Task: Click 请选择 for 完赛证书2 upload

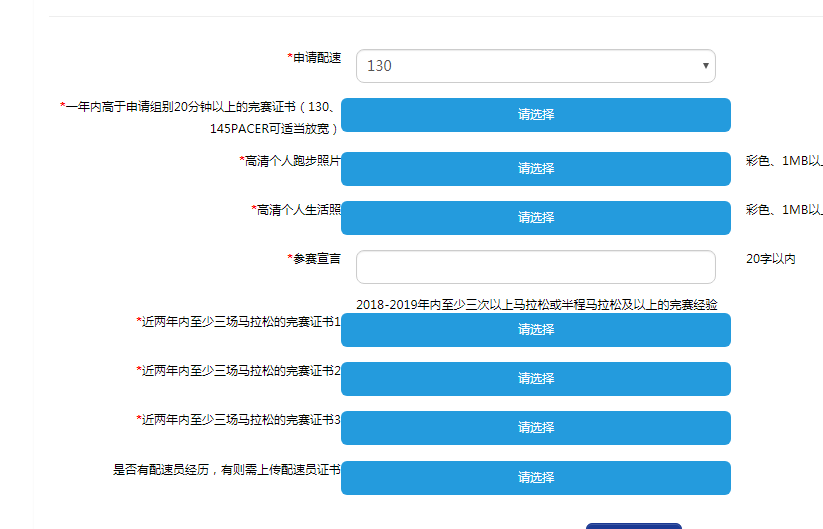Action: click(x=535, y=379)
